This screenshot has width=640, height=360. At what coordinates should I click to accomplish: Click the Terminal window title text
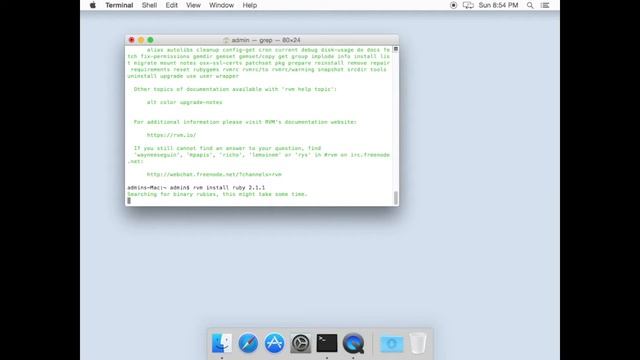tap(266, 40)
